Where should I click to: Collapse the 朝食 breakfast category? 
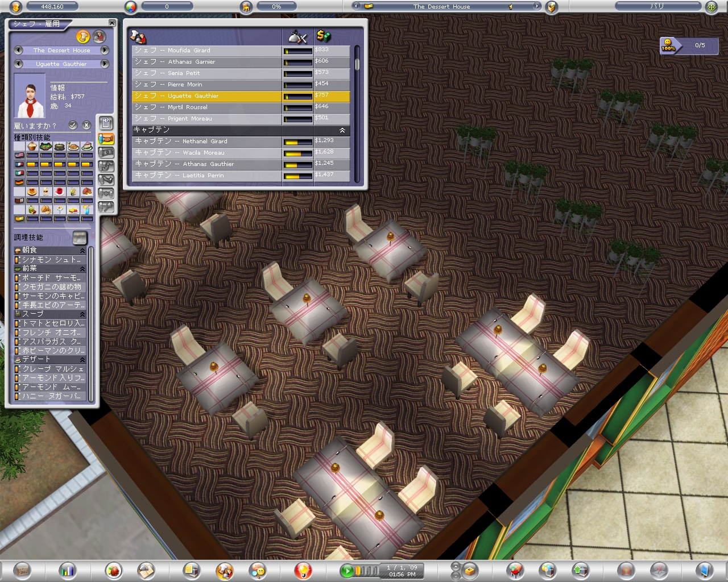coord(82,251)
